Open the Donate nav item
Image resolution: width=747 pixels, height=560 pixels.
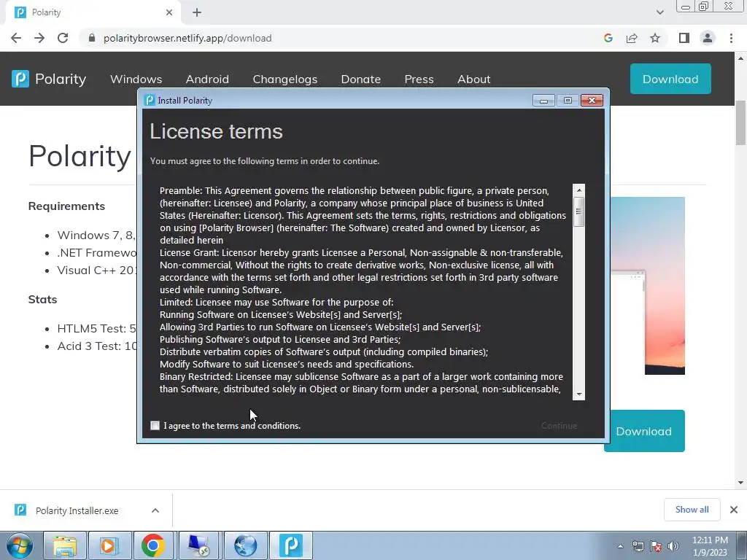tap(360, 79)
